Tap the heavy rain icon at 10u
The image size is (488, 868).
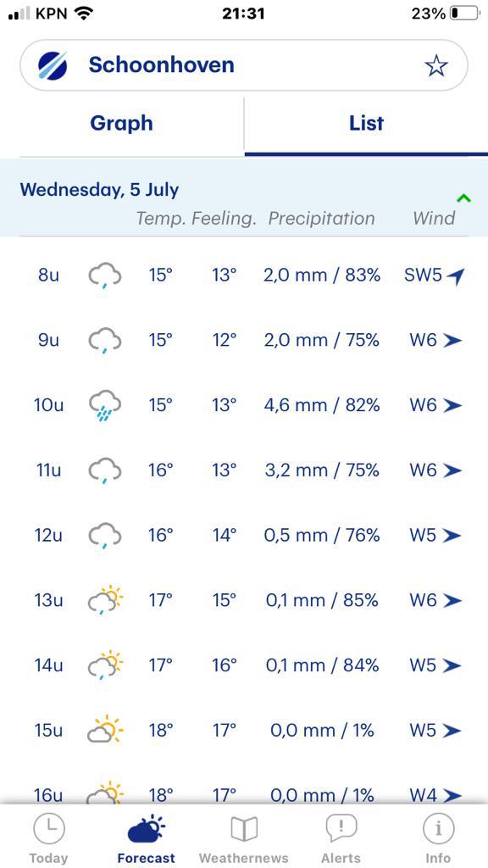pos(105,406)
